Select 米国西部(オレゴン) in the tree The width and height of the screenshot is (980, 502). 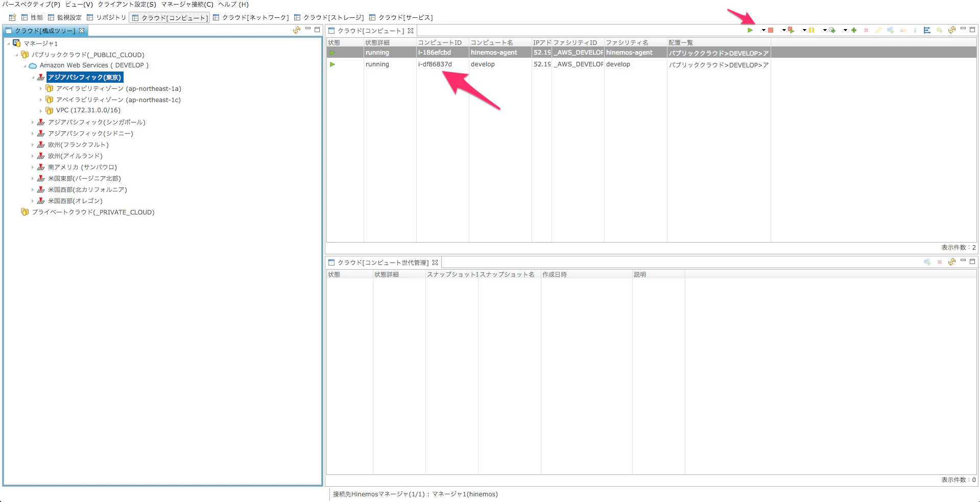coord(75,201)
